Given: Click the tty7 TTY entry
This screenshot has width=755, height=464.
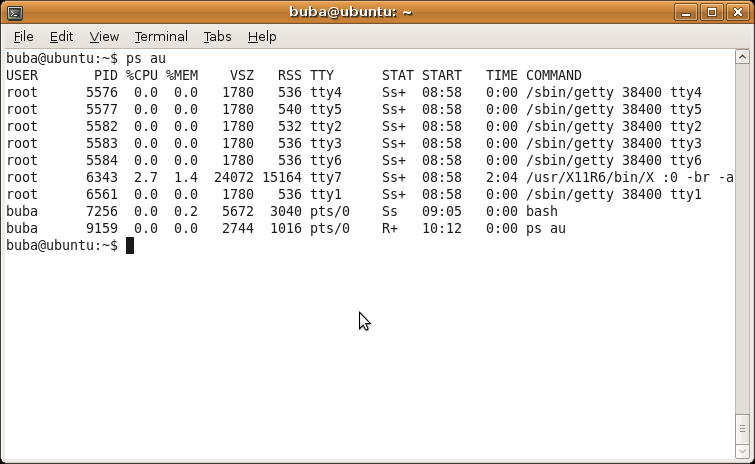Looking at the screenshot, I should click(326, 178).
